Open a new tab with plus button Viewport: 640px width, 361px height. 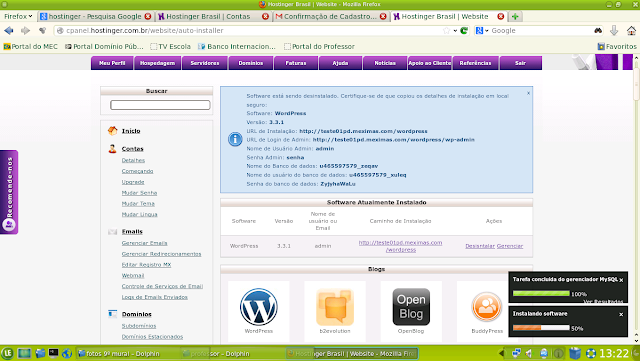[x=515, y=17]
